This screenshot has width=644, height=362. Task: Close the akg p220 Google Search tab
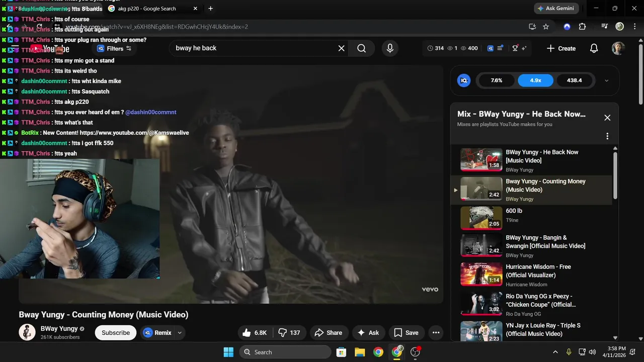point(195,9)
